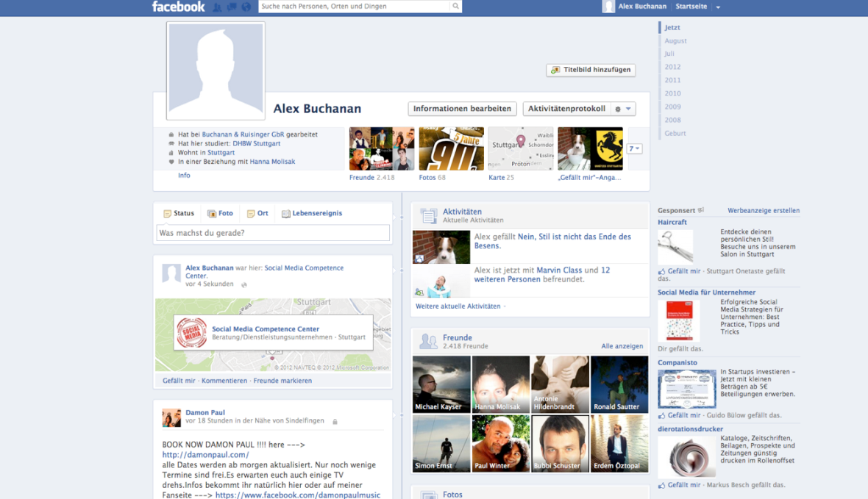Jump to August in timeline
The height and width of the screenshot is (499, 868).
pos(675,40)
